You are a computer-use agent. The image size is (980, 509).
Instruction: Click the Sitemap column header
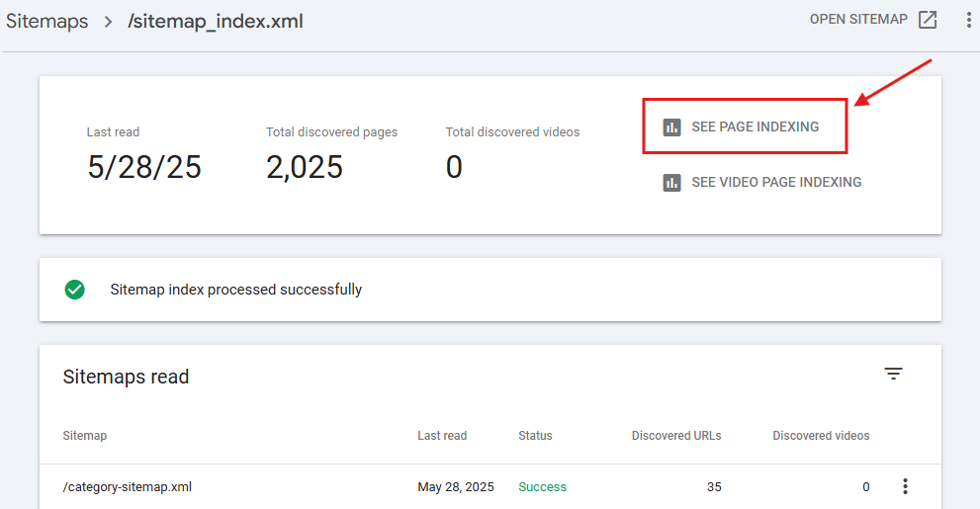84,436
